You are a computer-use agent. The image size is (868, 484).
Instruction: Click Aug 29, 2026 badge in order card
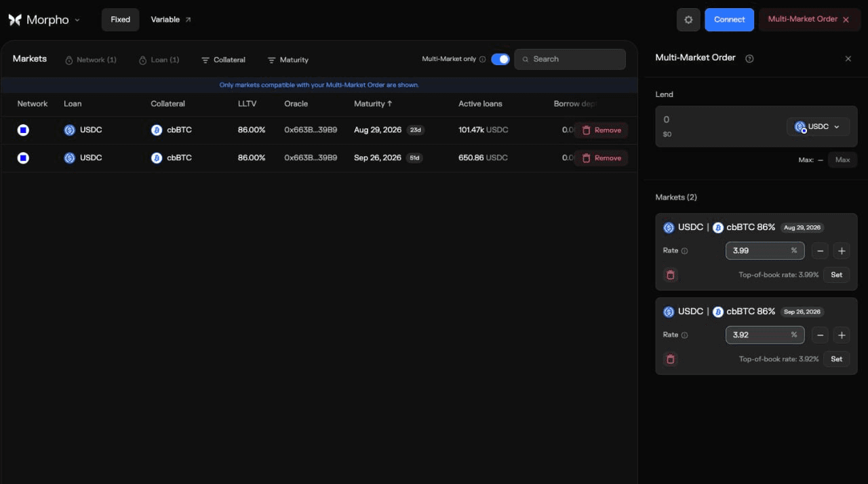(x=802, y=227)
